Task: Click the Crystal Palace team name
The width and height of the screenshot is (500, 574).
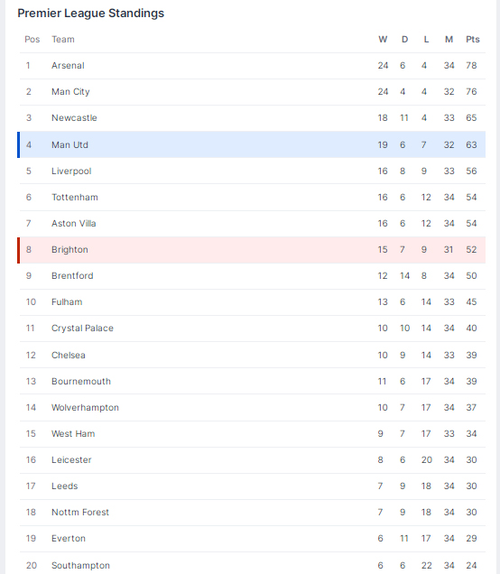Action: click(82, 328)
